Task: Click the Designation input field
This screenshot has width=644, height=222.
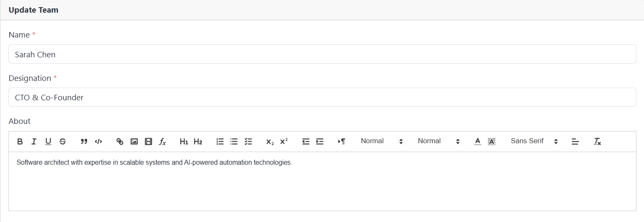Action: pos(322,97)
